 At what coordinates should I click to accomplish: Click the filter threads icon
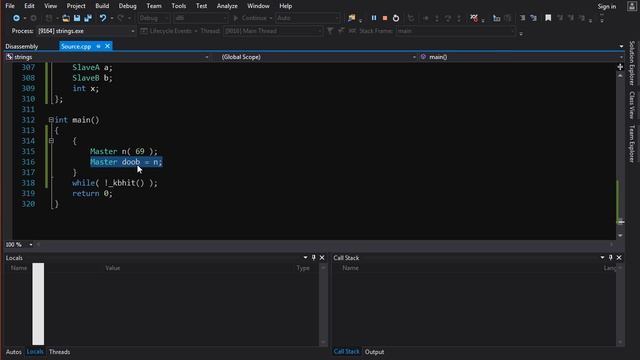[x=330, y=31]
